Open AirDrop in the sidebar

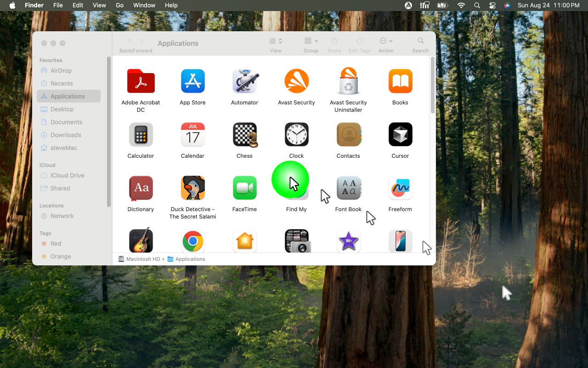coord(68,70)
